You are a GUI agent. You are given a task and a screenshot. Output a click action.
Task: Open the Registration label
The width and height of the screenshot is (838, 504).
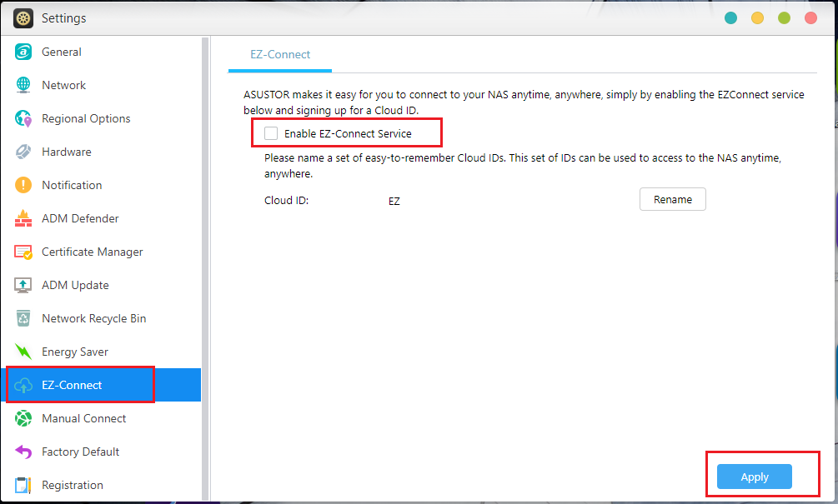73,485
